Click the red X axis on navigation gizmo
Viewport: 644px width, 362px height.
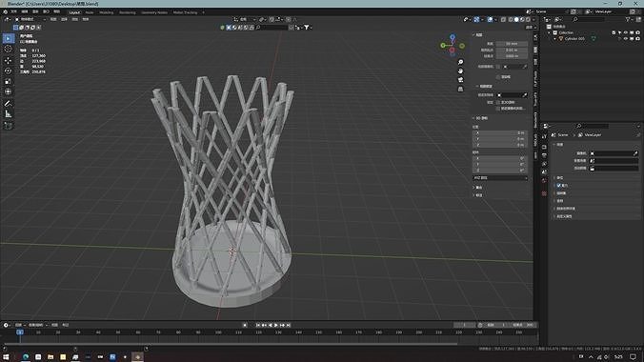click(453, 50)
